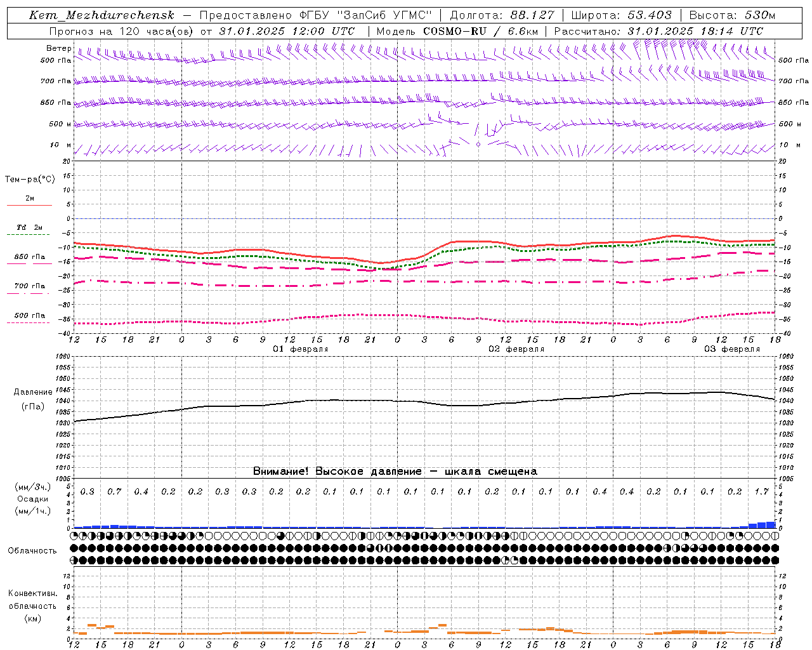Image resolution: width=812 pixels, height=650 pixels.
Task: Click the elevation value 530м
Action: pos(759,15)
